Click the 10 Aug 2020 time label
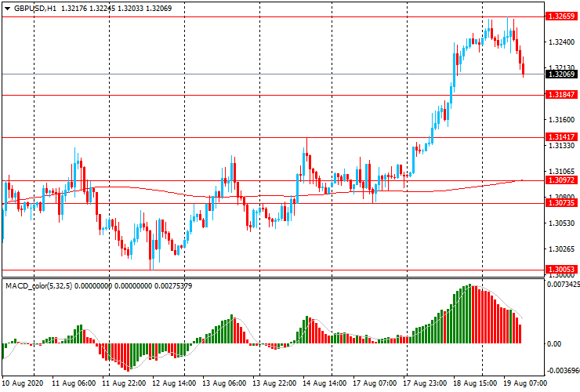The height and width of the screenshot is (392, 580). [23, 383]
